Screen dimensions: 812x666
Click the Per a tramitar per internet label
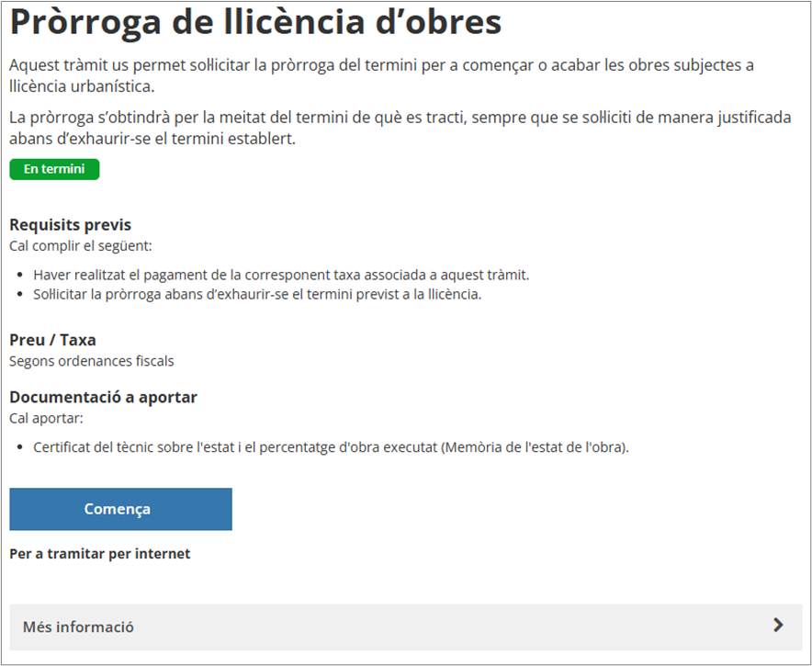(100, 554)
